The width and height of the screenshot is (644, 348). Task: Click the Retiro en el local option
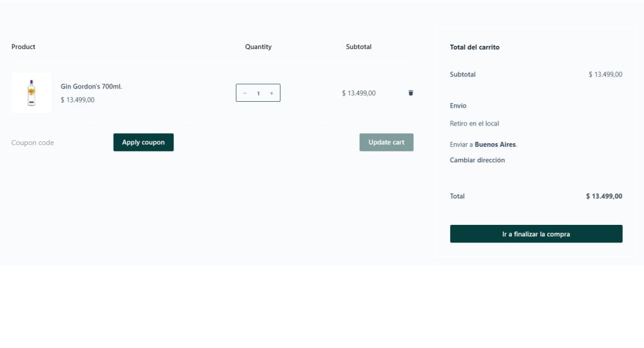[x=474, y=124]
